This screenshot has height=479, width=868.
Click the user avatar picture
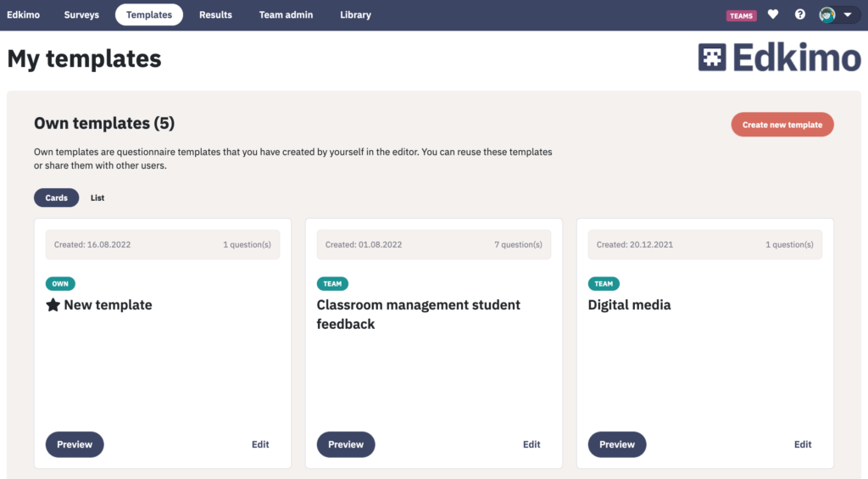tap(827, 15)
